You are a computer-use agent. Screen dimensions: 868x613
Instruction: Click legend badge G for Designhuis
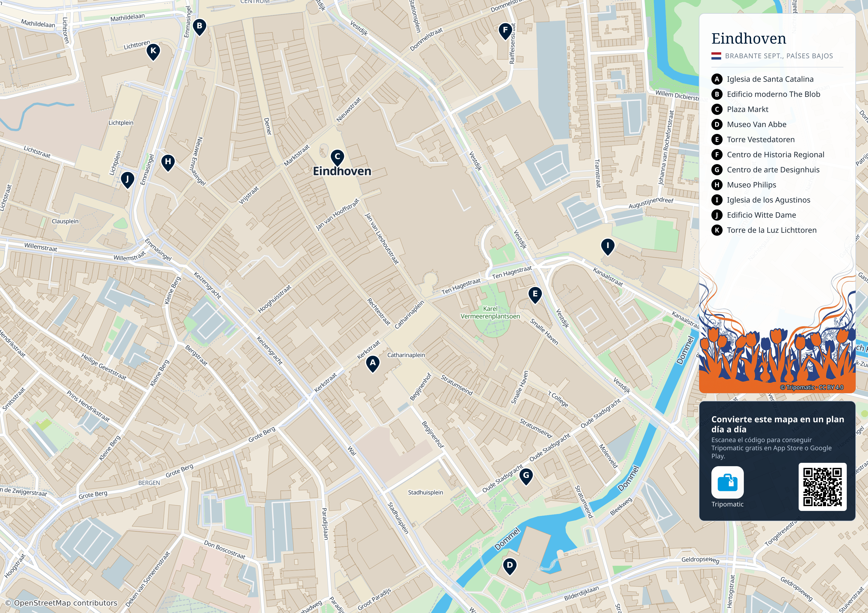717,170
